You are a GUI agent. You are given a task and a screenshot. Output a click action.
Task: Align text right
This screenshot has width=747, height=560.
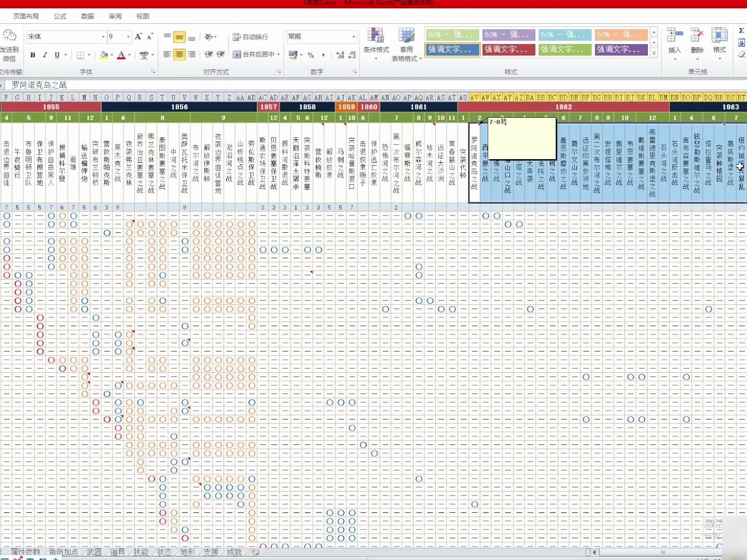click(191, 54)
